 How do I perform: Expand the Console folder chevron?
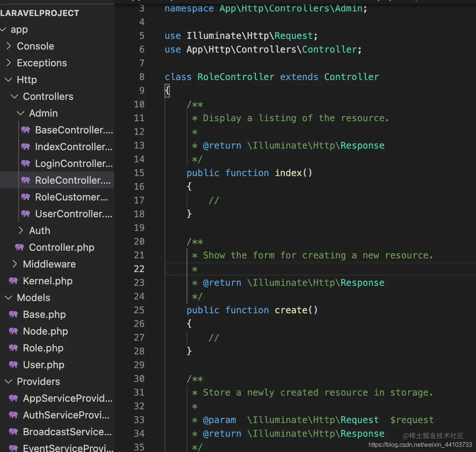[x=9, y=46]
